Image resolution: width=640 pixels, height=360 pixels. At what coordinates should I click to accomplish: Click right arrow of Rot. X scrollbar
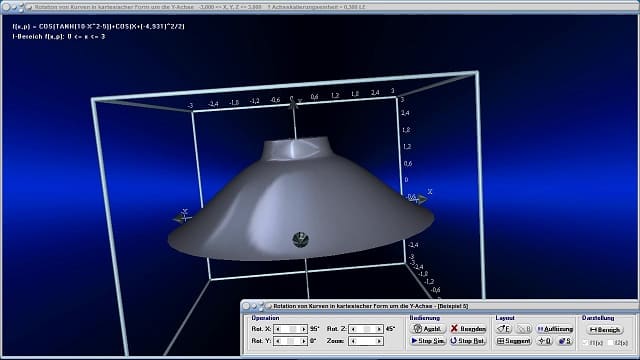tap(303, 329)
